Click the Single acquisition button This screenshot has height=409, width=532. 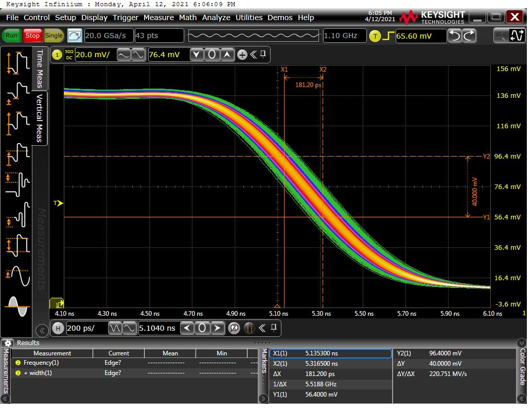coord(54,36)
